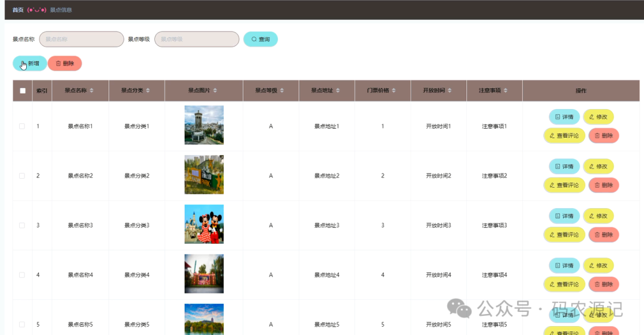Click 修改 for 景点名称2 row
Screen dimensions: 644x335
[599, 166]
